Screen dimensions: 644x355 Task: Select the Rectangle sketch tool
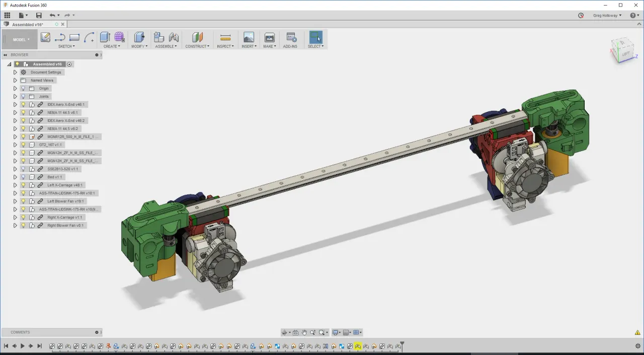pos(74,37)
